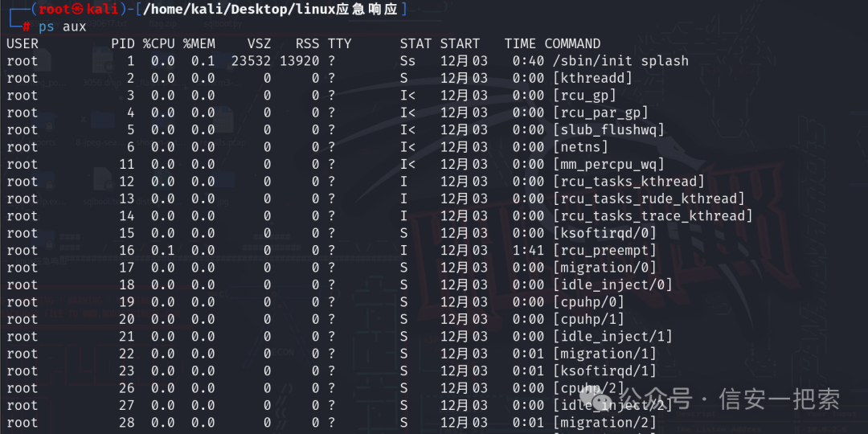Screen dimensions: 868x434
Task: Click the [cpuhp/0] process entry
Action: [588, 301]
